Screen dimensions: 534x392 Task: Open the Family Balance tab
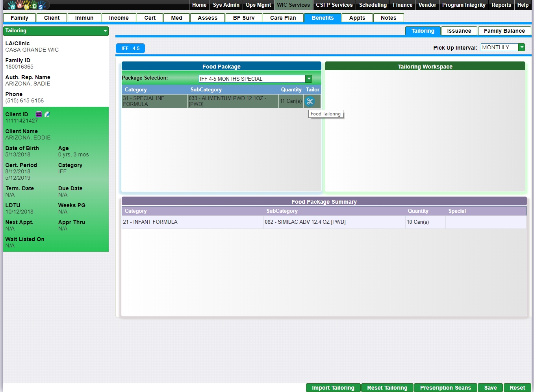coord(504,31)
